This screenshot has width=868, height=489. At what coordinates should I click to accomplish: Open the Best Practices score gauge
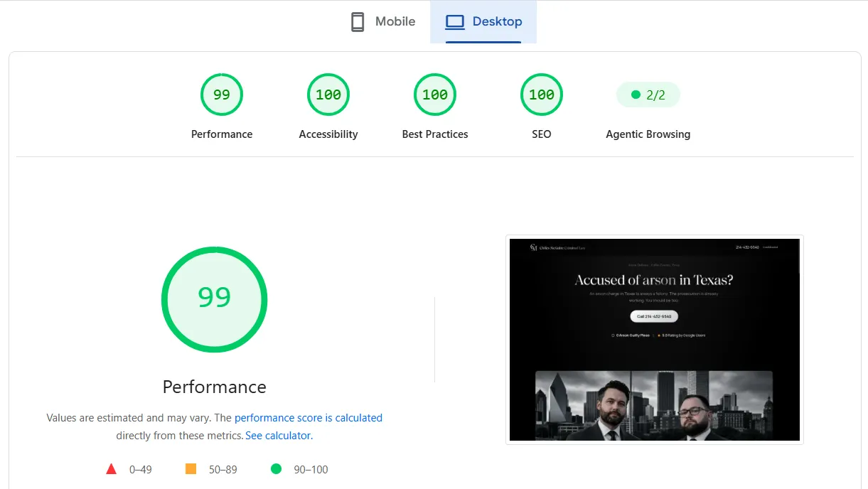[435, 95]
